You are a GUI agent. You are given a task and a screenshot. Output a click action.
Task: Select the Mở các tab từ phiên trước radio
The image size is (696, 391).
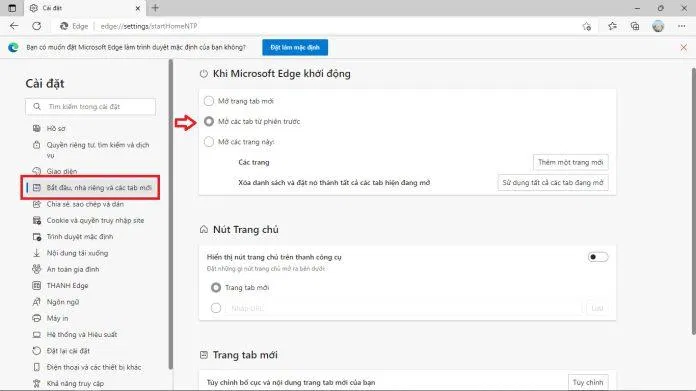click(x=209, y=121)
